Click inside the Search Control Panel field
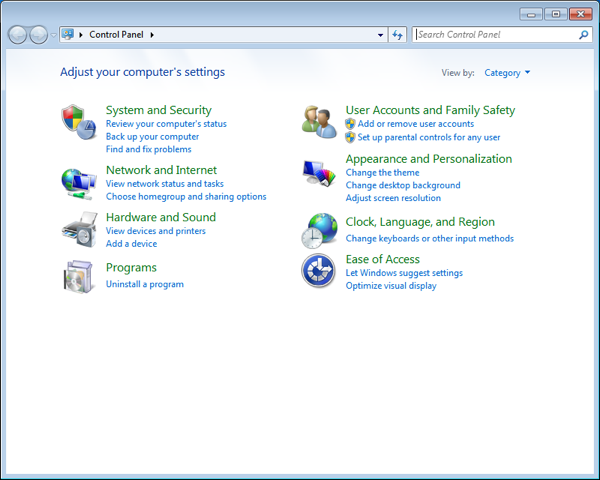Viewport: 600px width, 480px height. [x=495, y=35]
